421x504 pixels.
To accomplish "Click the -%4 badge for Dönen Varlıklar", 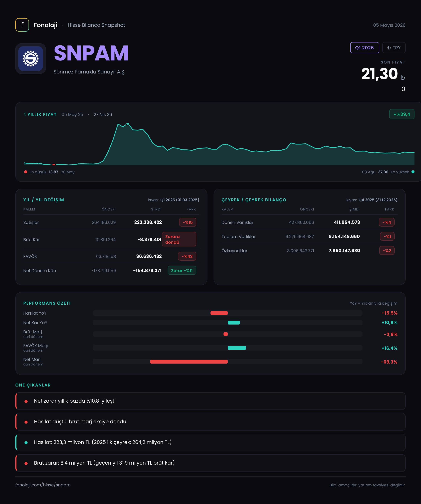I will pyautogui.click(x=386, y=222).
